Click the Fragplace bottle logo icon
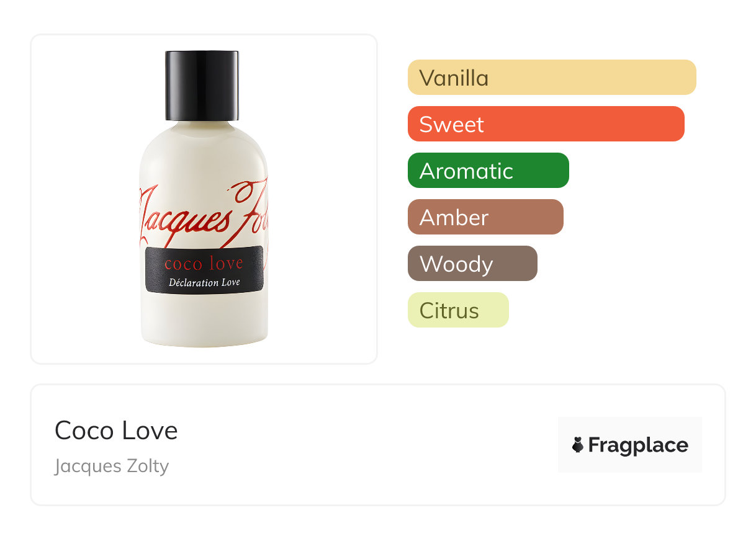 [x=578, y=445]
